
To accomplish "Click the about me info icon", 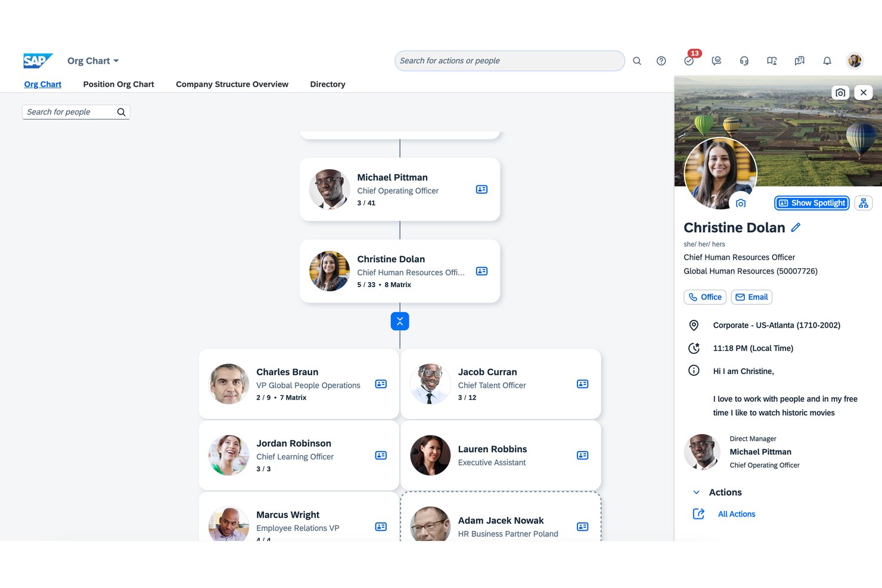I will click(694, 371).
